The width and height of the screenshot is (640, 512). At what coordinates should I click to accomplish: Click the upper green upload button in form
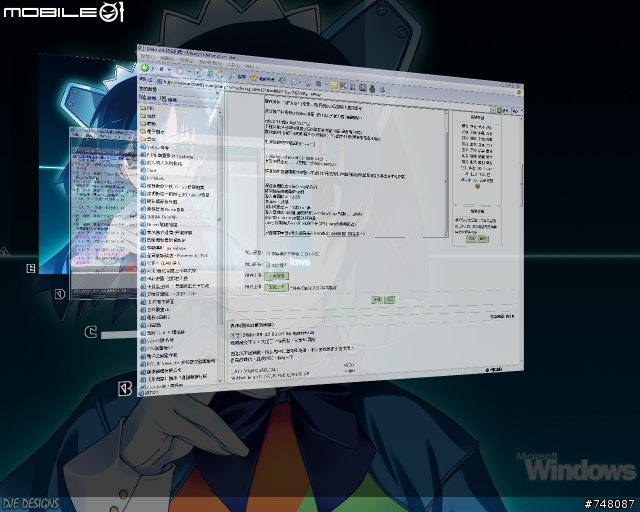(276, 276)
